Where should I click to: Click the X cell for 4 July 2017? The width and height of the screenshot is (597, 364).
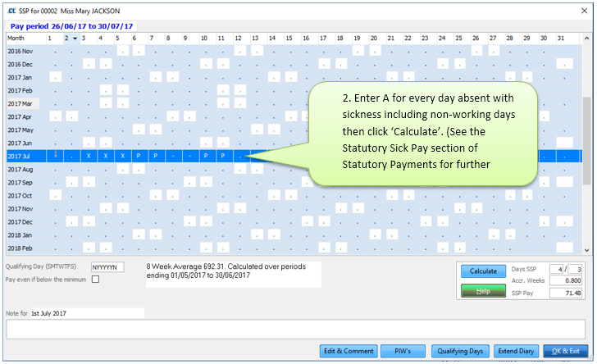pos(106,156)
